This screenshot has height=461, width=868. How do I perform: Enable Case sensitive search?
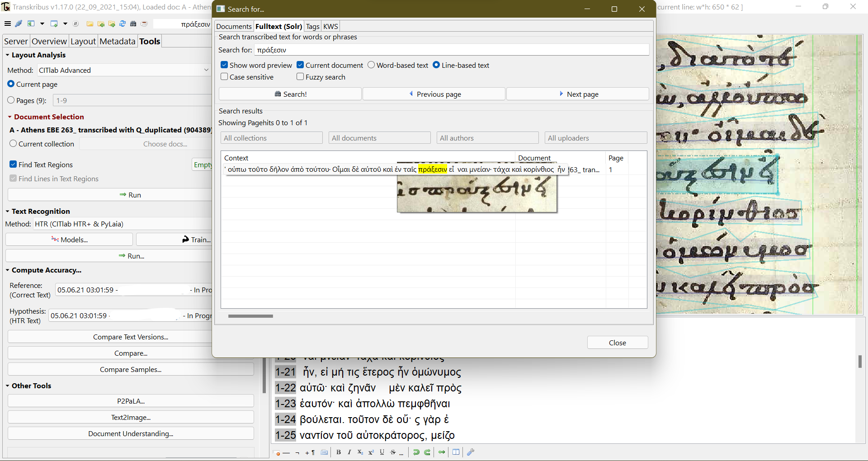pos(224,77)
